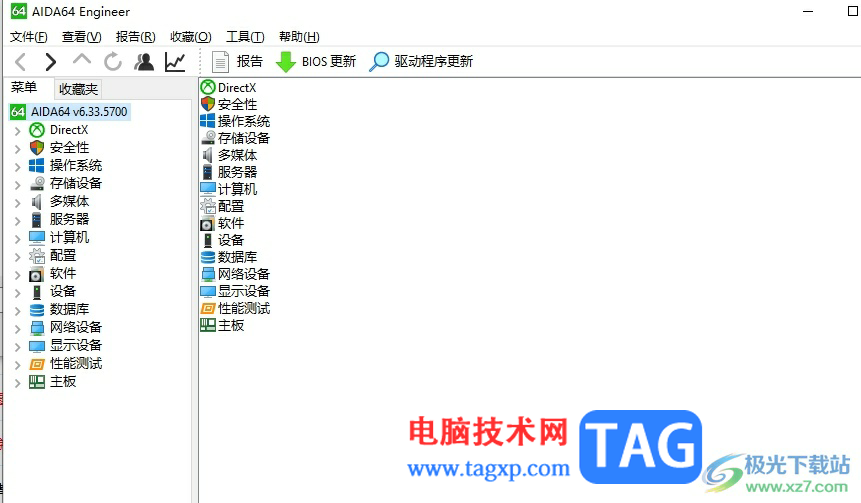Expand the 配置 tree node
861x503 pixels.
(18, 256)
